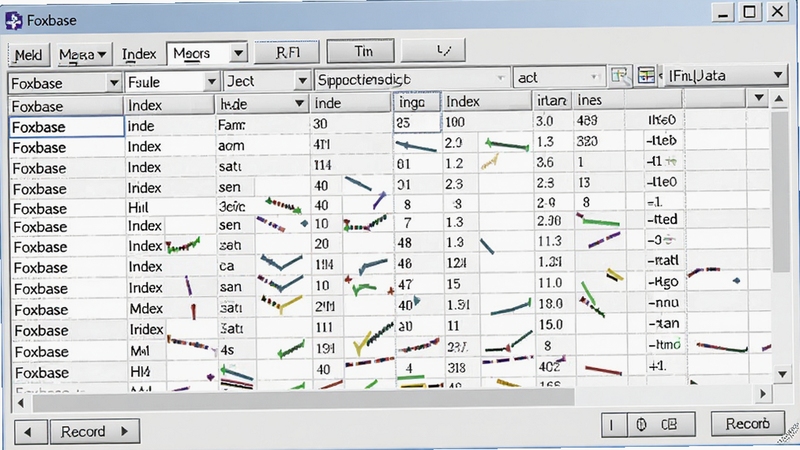This screenshot has width=800, height=450.
Task: Click the horizontal scrollbar thumb
Action: click(303, 399)
